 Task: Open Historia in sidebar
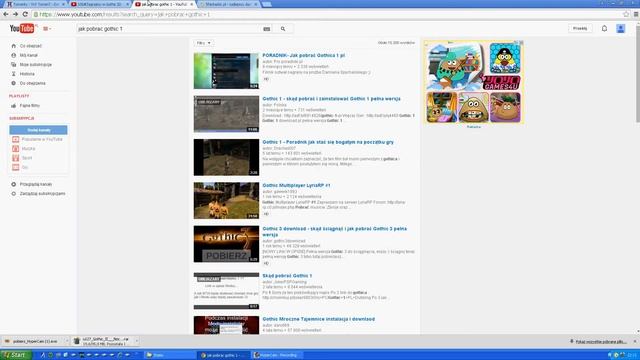(x=27, y=74)
